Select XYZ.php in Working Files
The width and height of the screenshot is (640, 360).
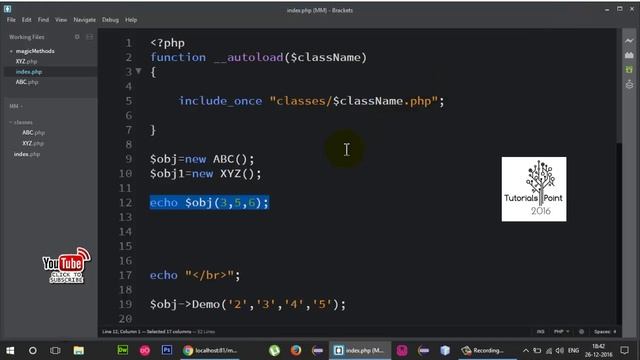[x=26, y=61]
